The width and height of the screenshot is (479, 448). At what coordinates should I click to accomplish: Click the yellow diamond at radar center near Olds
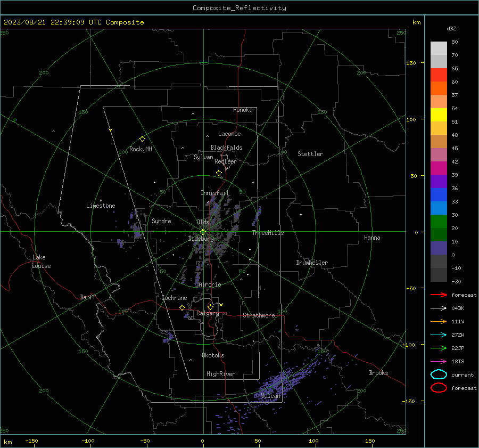203,232
